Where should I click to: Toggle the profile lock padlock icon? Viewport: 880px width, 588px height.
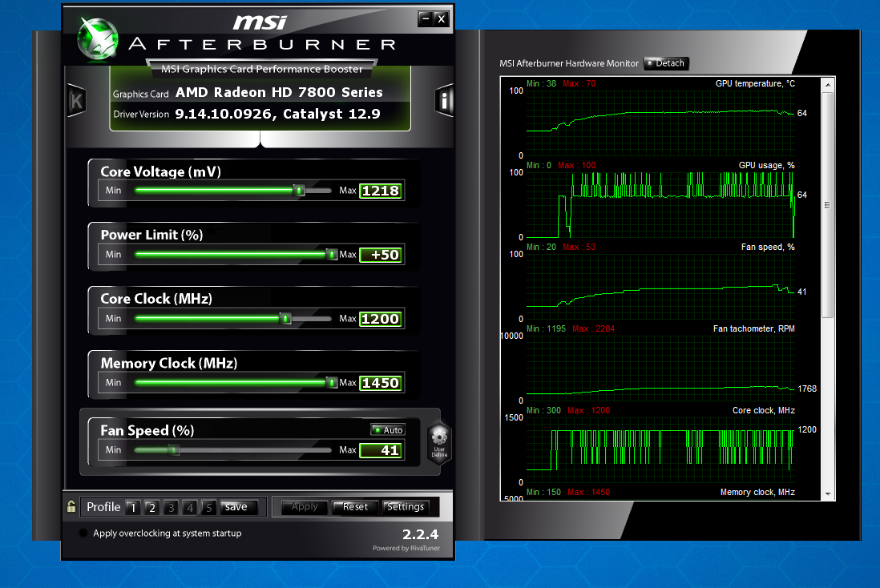(71, 506)
